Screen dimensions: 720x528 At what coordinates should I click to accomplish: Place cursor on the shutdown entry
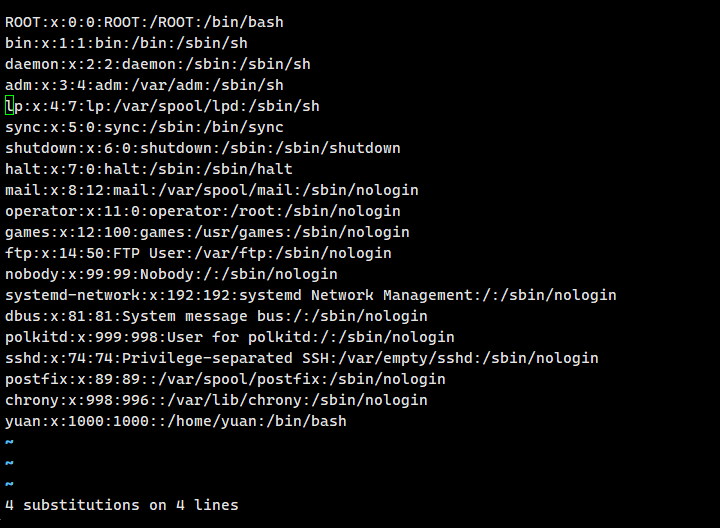click(x=202, y=148)
